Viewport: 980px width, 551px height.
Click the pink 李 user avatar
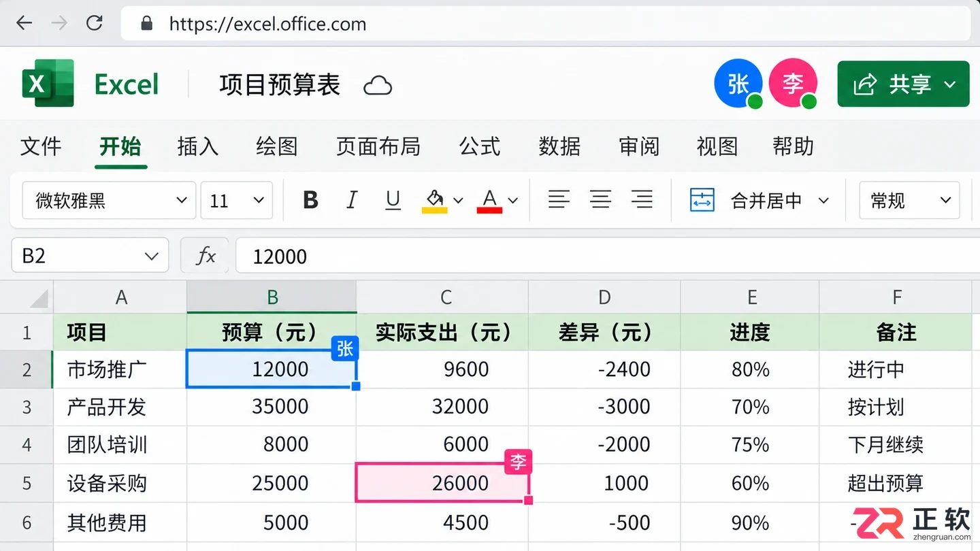click(793, 84)
